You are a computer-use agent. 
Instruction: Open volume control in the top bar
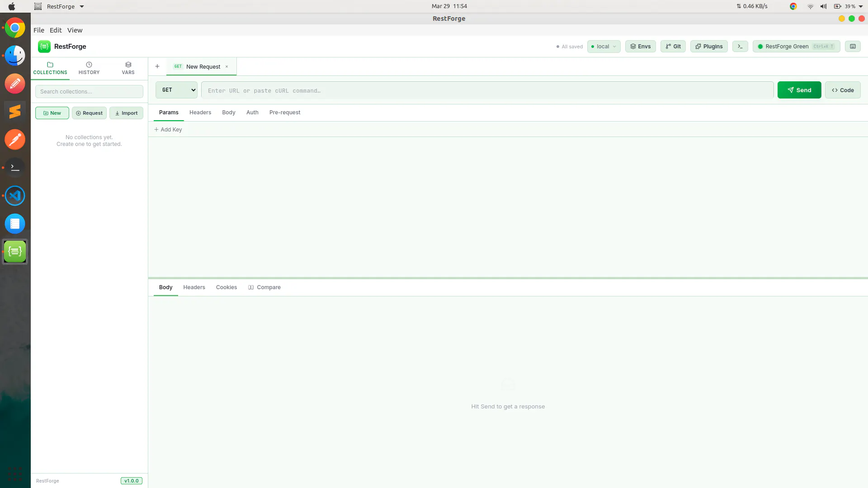(824, 6)
